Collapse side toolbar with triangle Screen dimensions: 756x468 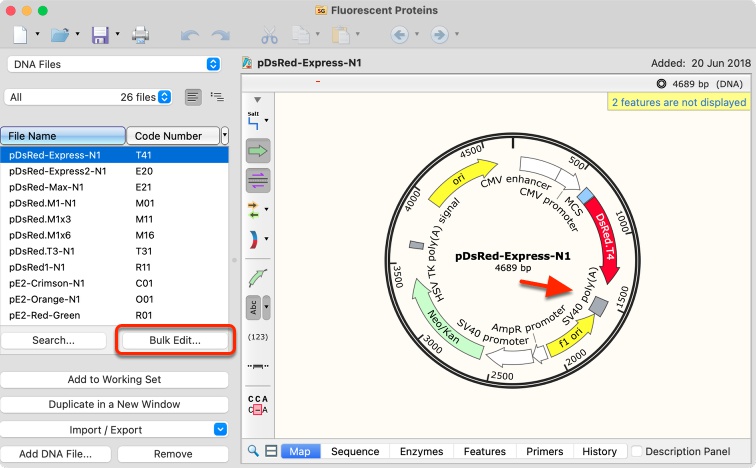[257, 100]
